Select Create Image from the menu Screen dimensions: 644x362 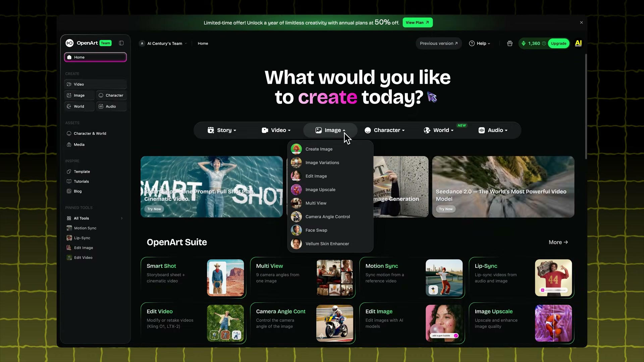[330, 149]
